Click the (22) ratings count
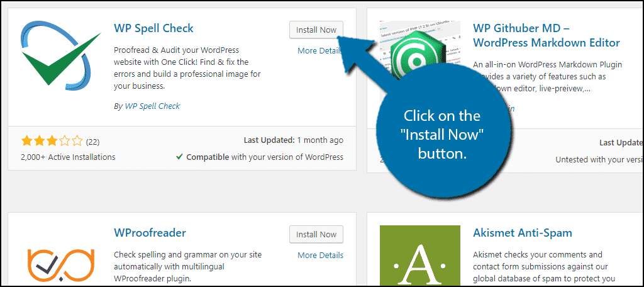This screenshot has height=287, width=644. pos(93,142)
